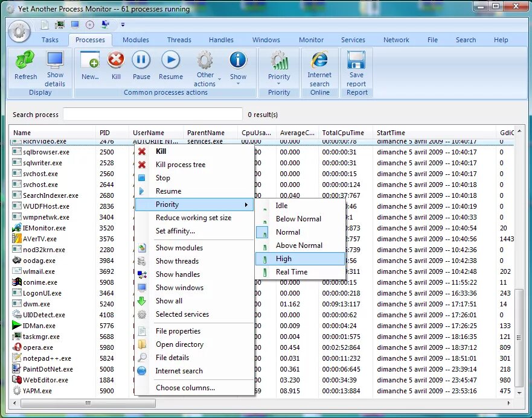Open the Priority ribbon icon

coord(279,61)
